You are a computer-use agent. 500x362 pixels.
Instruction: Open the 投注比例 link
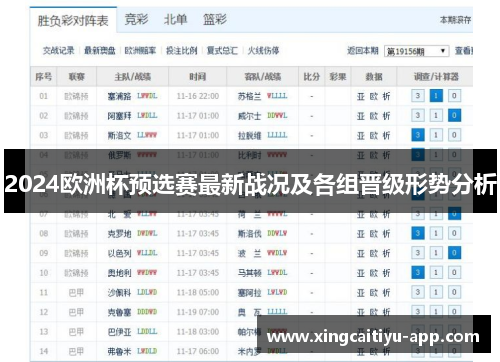(x=182, y=51)
